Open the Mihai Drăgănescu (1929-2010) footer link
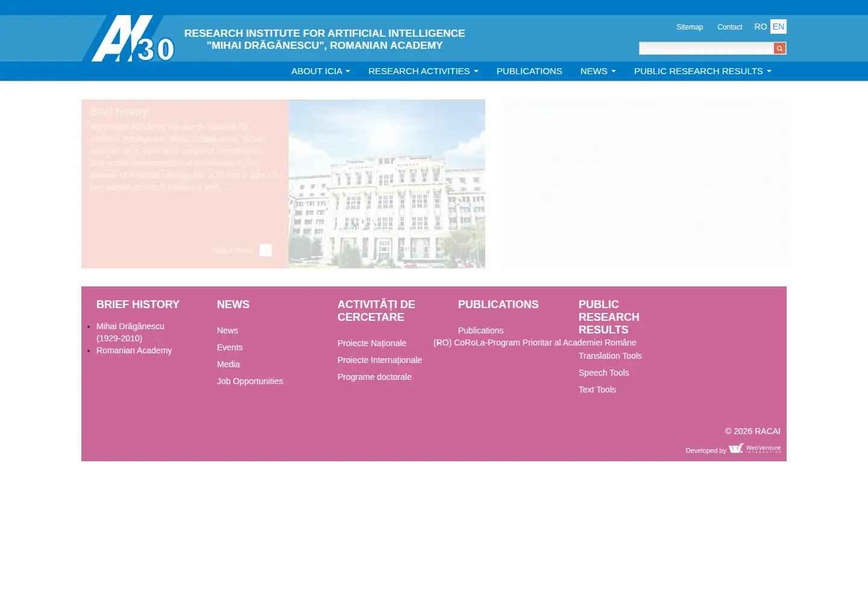 130,332
